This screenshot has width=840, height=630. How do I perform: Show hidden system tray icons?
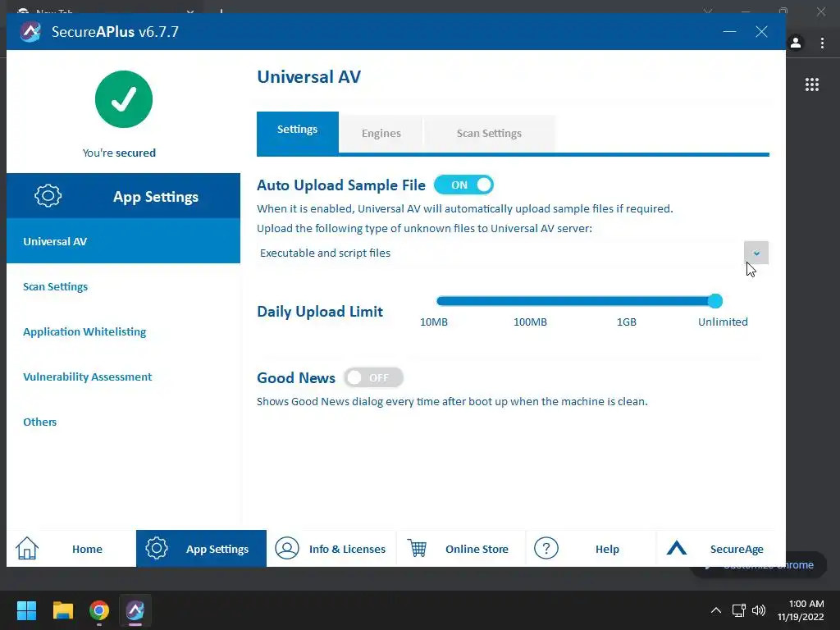click(715, 610)
